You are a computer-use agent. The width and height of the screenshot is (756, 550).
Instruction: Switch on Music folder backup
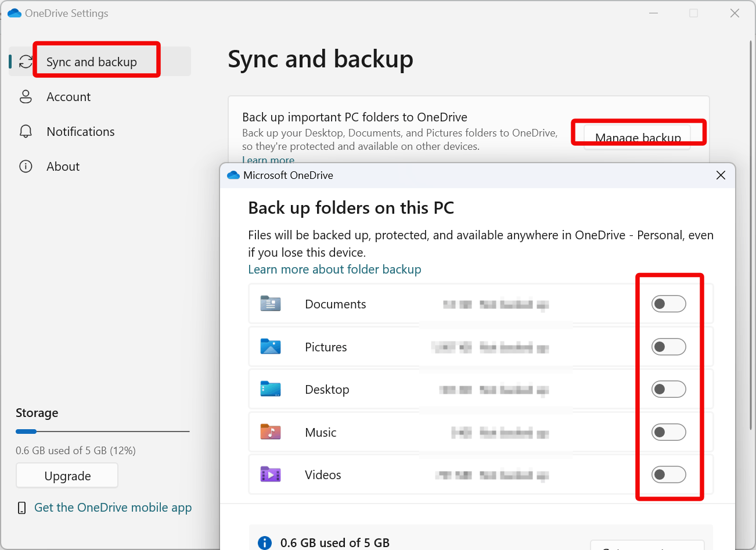coord(668,432)
